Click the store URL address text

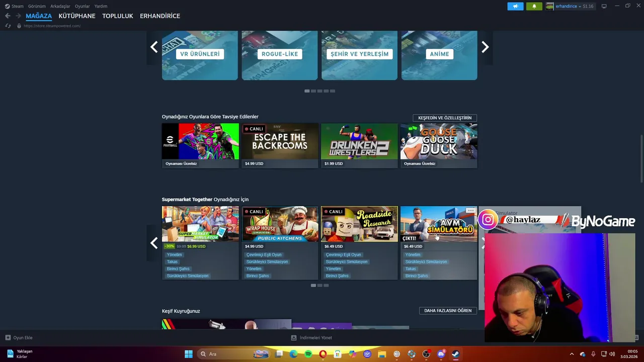pyautogui.click(x=52, y=26)
